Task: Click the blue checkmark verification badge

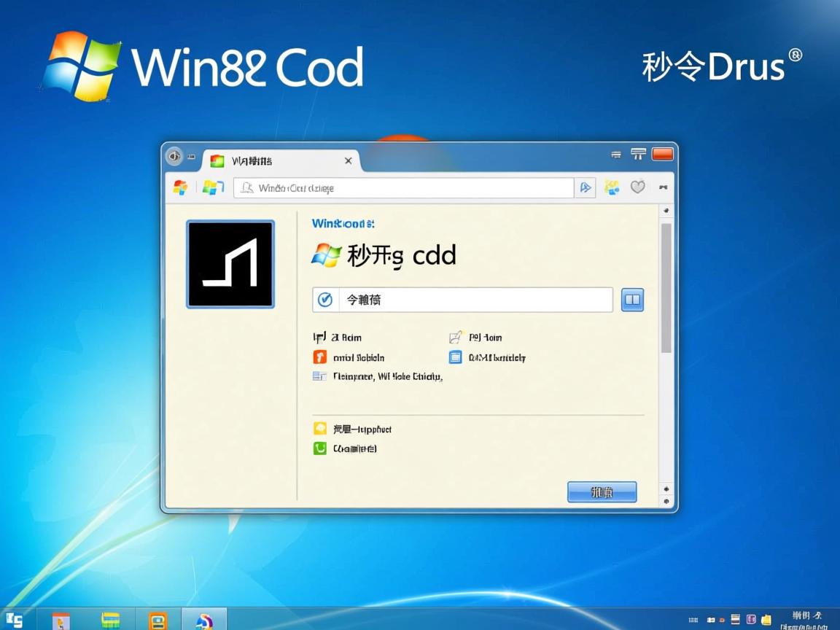Action: 325,299
